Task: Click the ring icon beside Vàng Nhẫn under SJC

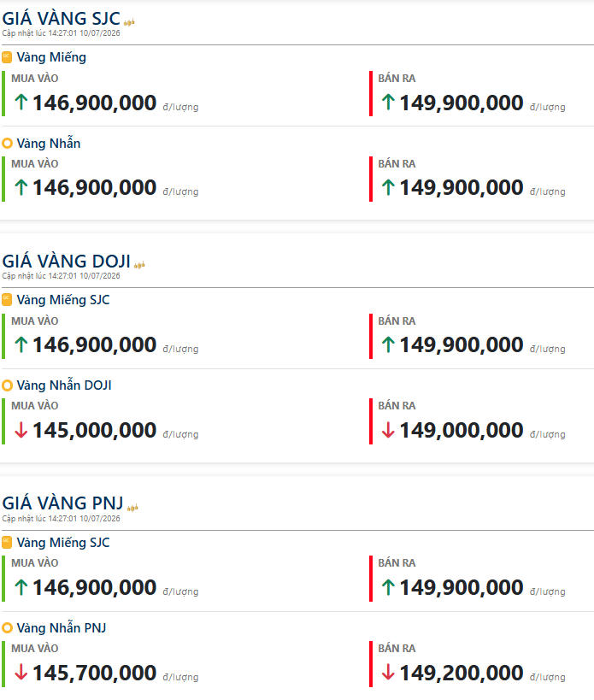Action: pyautogui.click(x=7, y=144)
